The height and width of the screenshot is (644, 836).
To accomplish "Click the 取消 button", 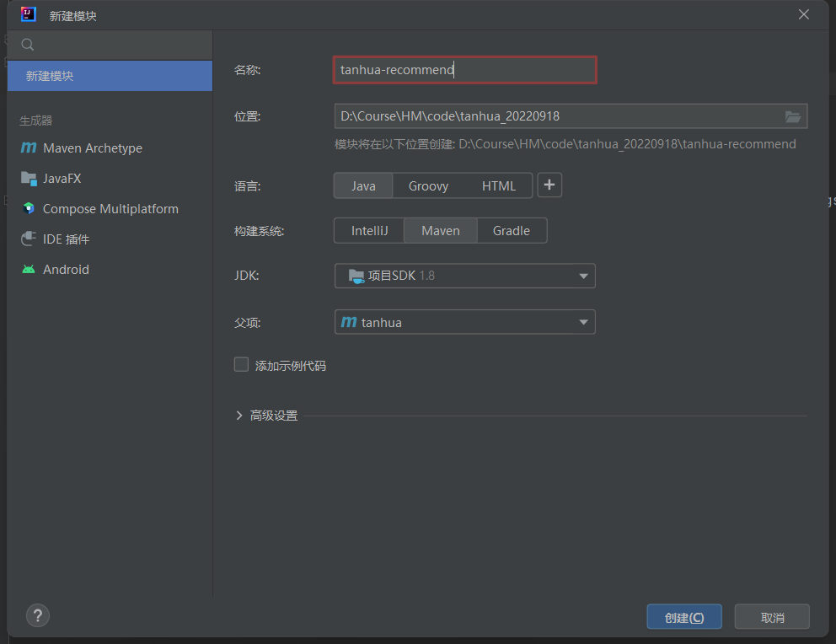I will pos(772,617).
